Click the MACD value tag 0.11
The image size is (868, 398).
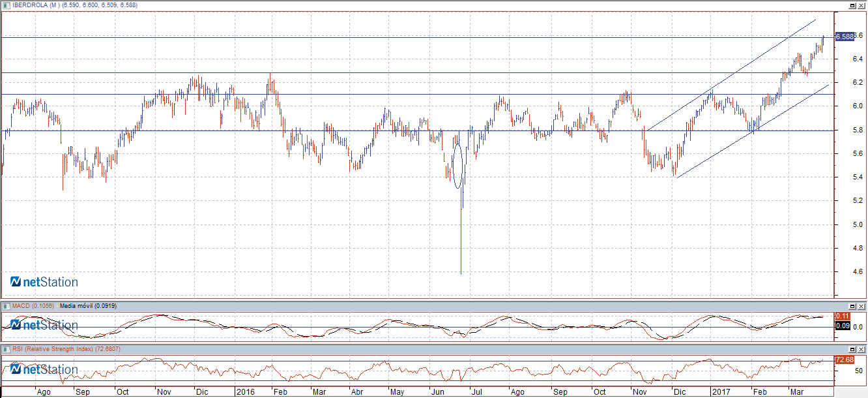pos(841,316)
